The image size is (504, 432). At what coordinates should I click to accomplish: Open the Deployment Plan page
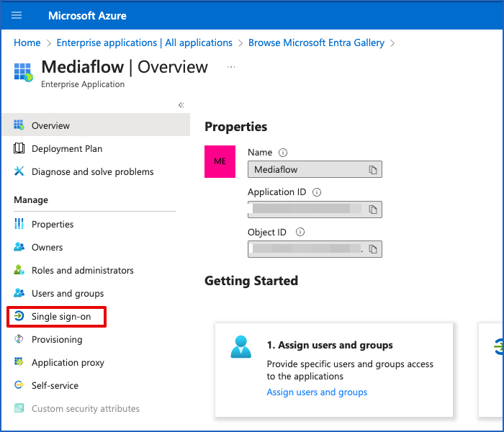(x=66, y=149)
